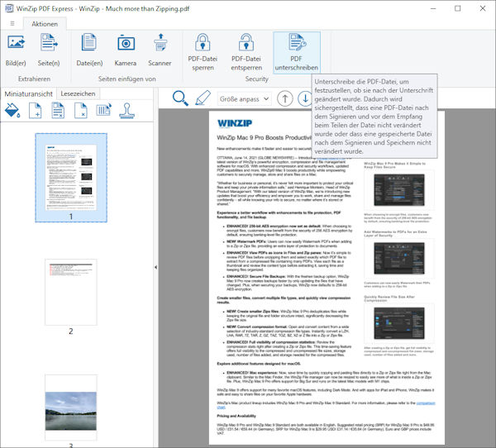
Task: Collapse the thumbnail side panel arrow
Action: point(156,267)
